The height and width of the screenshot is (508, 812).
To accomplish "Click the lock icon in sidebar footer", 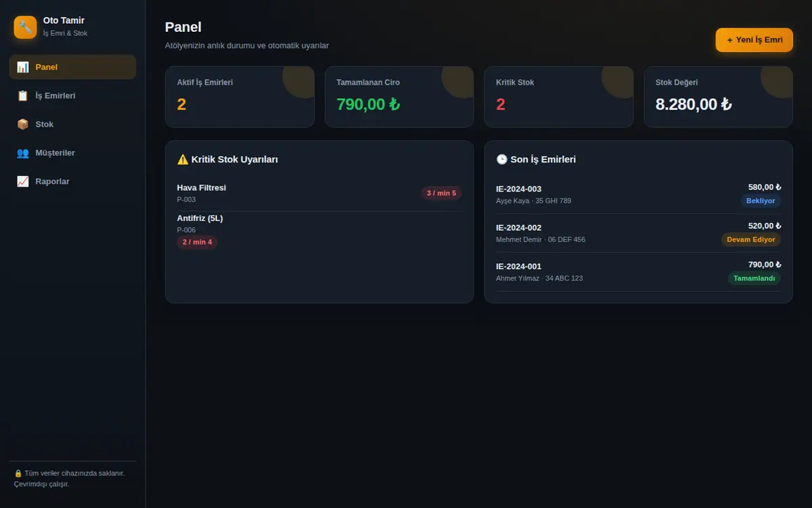I will click(x=18, y=473).
